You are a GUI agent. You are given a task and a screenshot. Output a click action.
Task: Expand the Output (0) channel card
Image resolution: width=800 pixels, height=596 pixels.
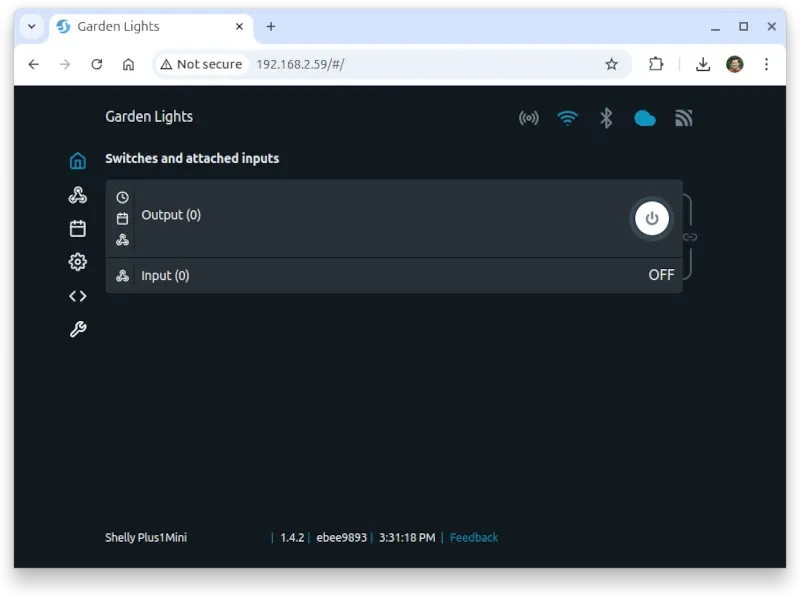(x=350, y=215)
